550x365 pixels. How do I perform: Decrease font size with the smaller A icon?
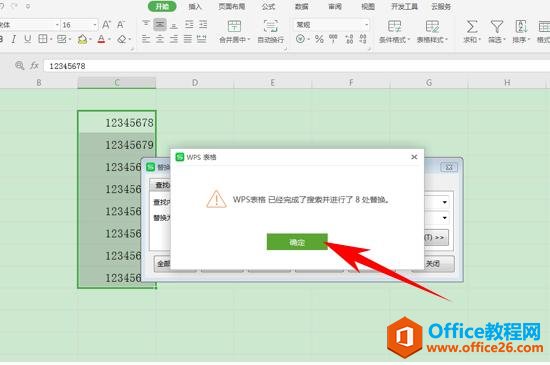pos(120,25)
